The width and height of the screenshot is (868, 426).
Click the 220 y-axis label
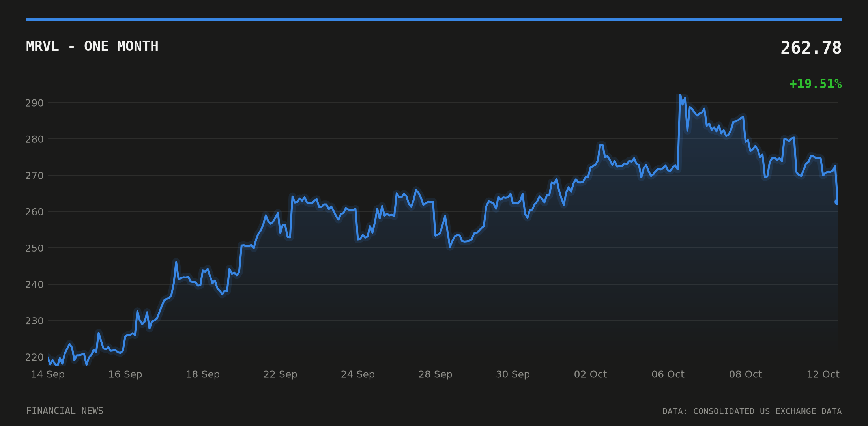point(34,357)
